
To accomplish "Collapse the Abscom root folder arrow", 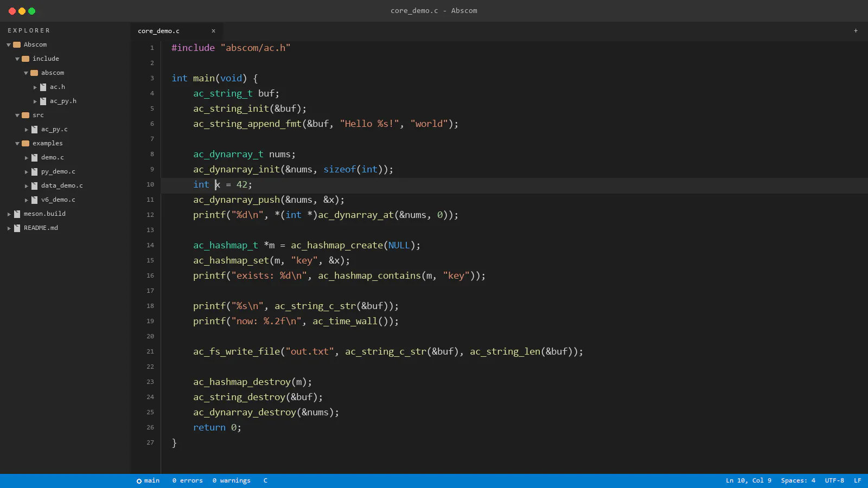I will click(9, 44).
